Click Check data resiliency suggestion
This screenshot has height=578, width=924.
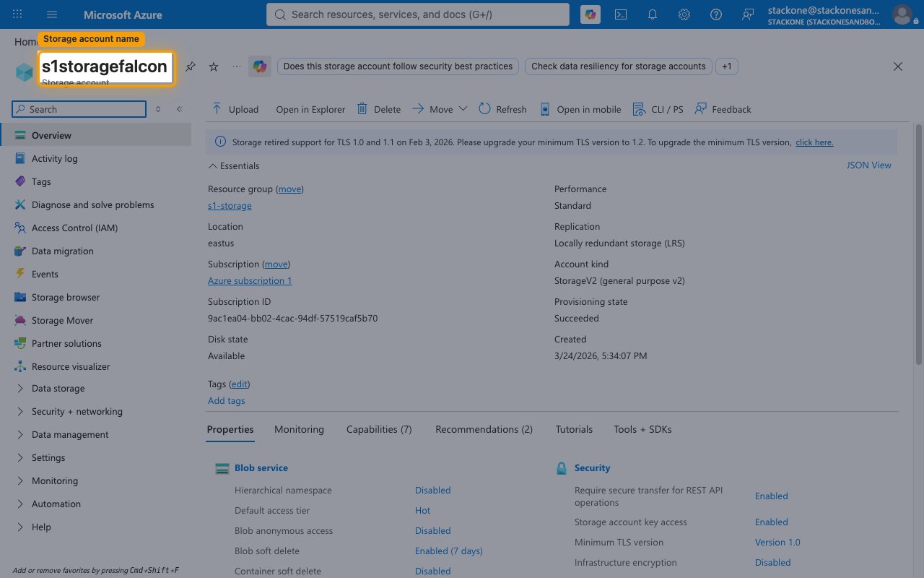[x=619, y=66]
